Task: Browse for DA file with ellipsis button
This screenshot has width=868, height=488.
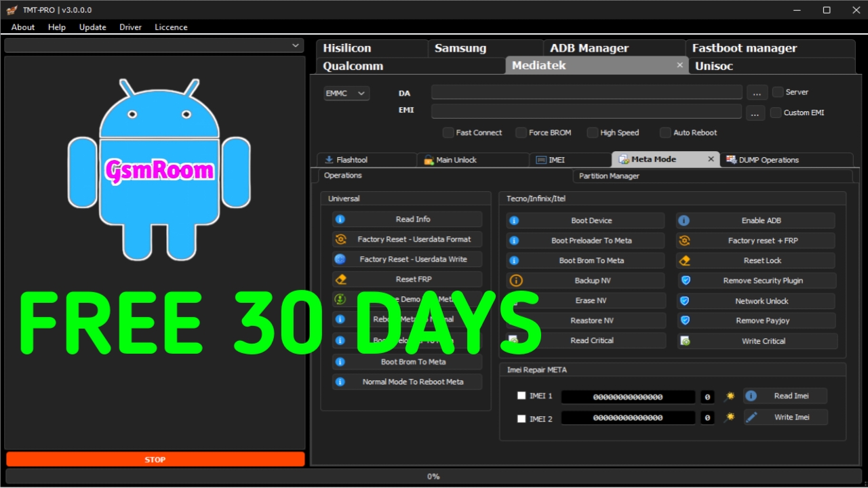Action: click(x=757, y=93)
